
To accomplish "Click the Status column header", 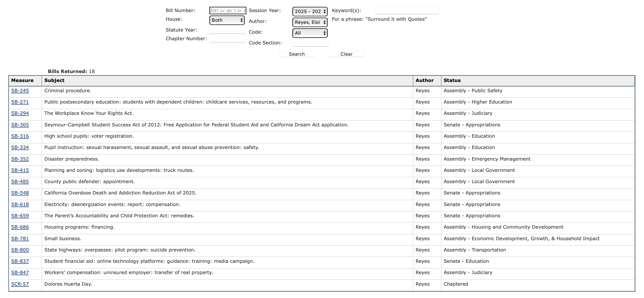I will click(452, 80).
